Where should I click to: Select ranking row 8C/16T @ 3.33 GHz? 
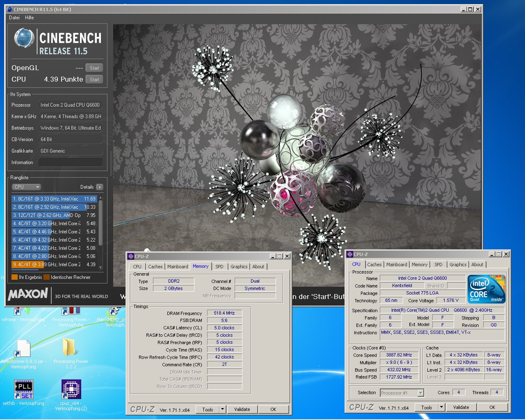click(54, 199)
